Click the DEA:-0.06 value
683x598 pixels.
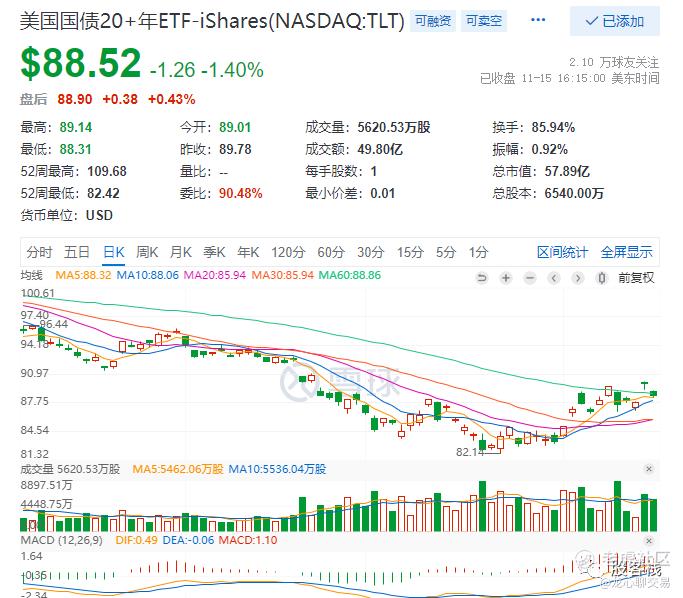(188, 541)
